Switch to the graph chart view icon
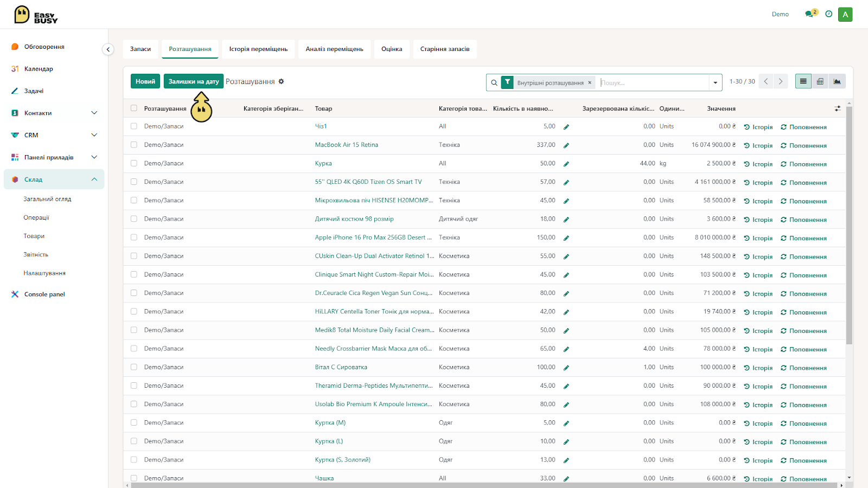 [x=837, y=81]
